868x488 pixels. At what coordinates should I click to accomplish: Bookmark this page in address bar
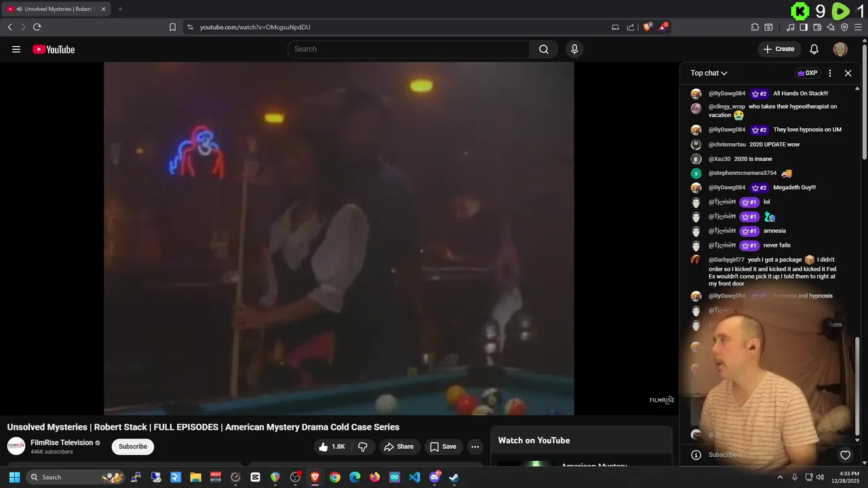172,27
